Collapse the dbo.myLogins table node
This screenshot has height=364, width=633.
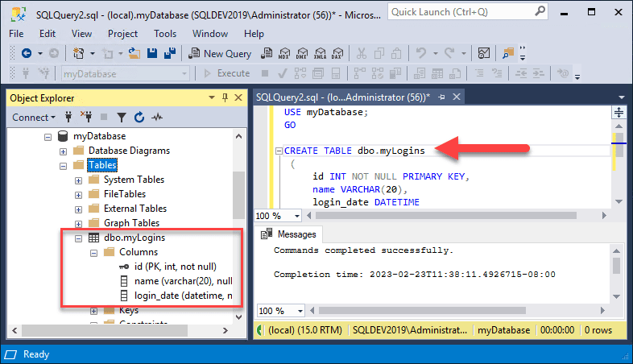(78, 238)
